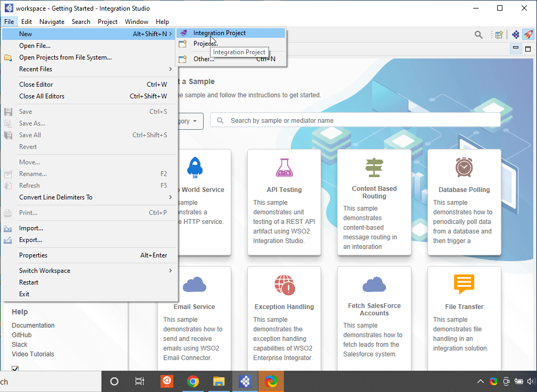Open the Documentation help link

pyautogui.click(x=33, y=325)
